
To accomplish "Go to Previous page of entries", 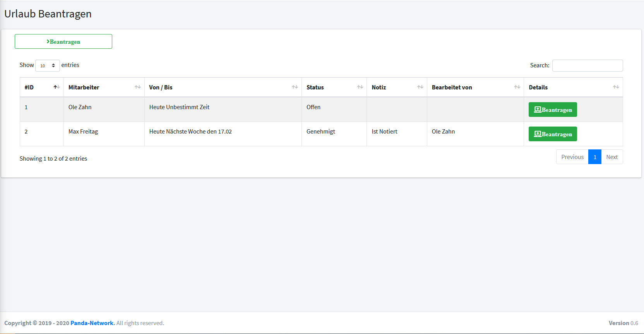I will [572, 157].
